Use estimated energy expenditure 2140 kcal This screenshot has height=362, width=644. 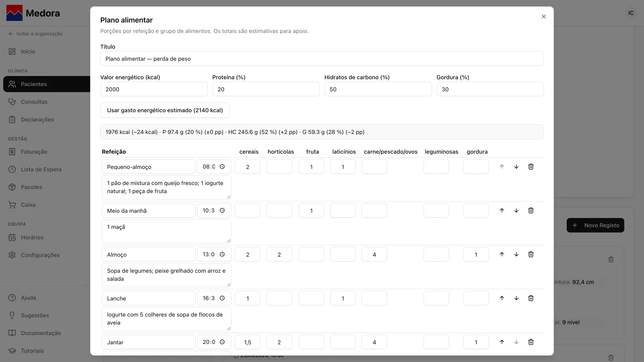tap(165, 110)
